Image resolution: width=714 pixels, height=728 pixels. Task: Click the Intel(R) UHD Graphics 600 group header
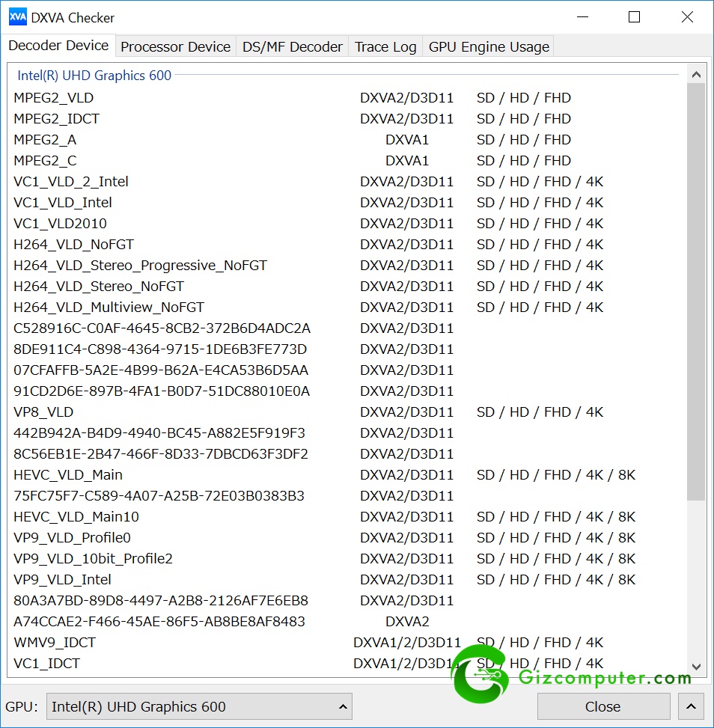pyautogui.click(x=94, y=76)
